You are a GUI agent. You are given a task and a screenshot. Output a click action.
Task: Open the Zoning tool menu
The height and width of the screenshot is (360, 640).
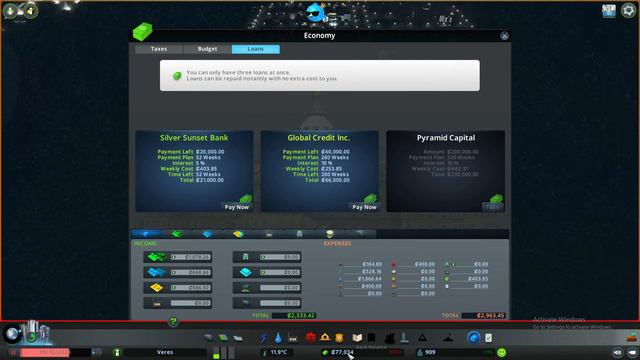point(223,338)
